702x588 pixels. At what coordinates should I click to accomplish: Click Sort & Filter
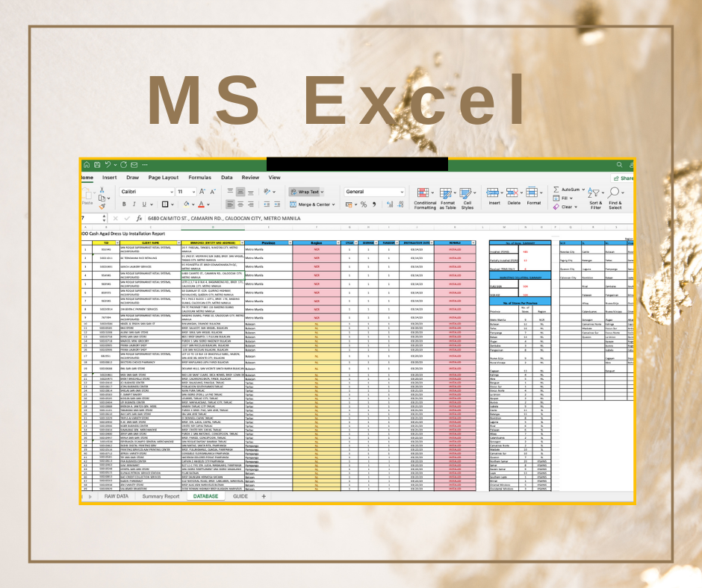[596, 198]
